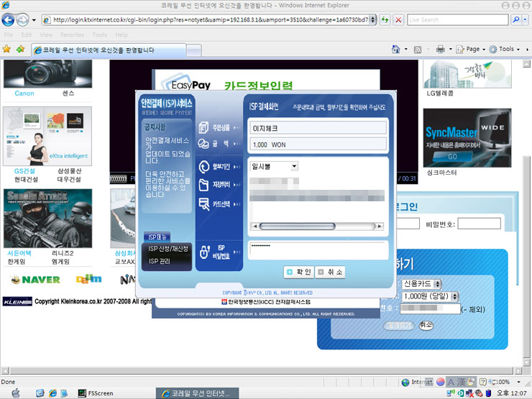Click the ISP password input field
The height and width of the screenshot is (399, 532).
[318, 250]
